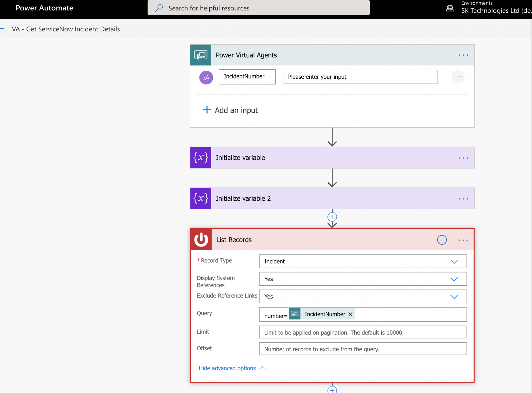Click Hide advanced options
The height and width of the screenshot is (393, 532).
pyautogui.click(x=227, y=368)
